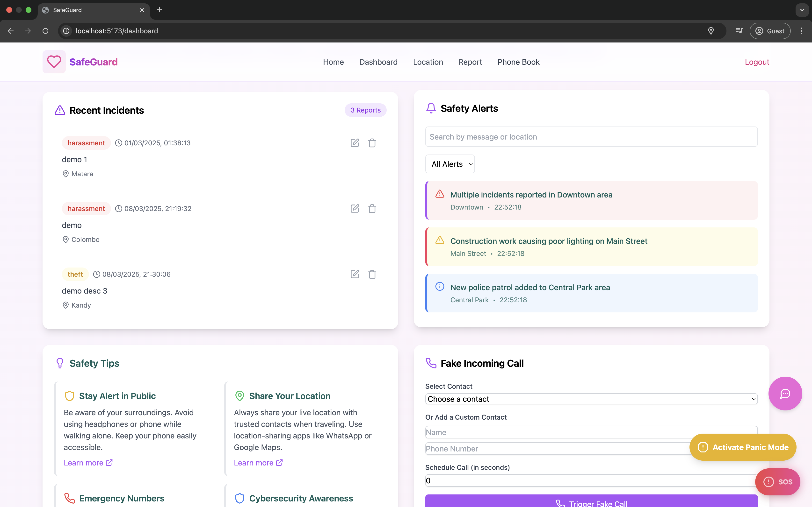Edit the Colombo harassment incident
Screen dimensions: 812x507
tap(355, 209)
